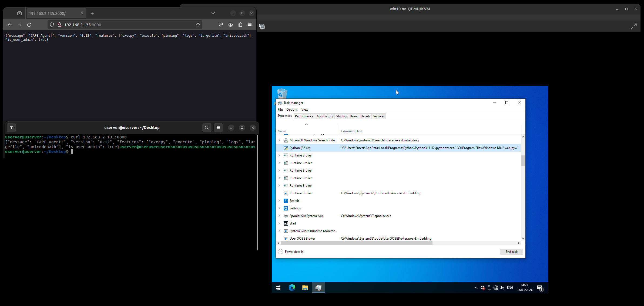The height and width of the screenshot is (306, 644).
Task: Select the Python (32 bit) process row
Action: click(300, 148)
